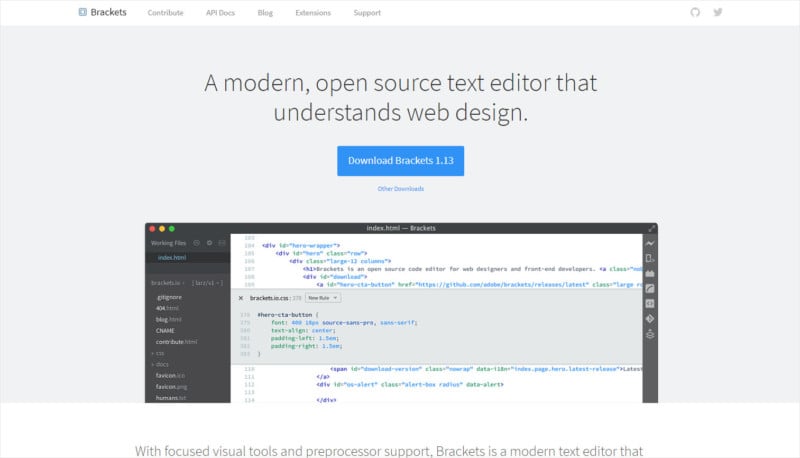The height and width of the screenshot is (458, 800).
Task: Click the split view icon beside Working Files
Action: (222, 243)
